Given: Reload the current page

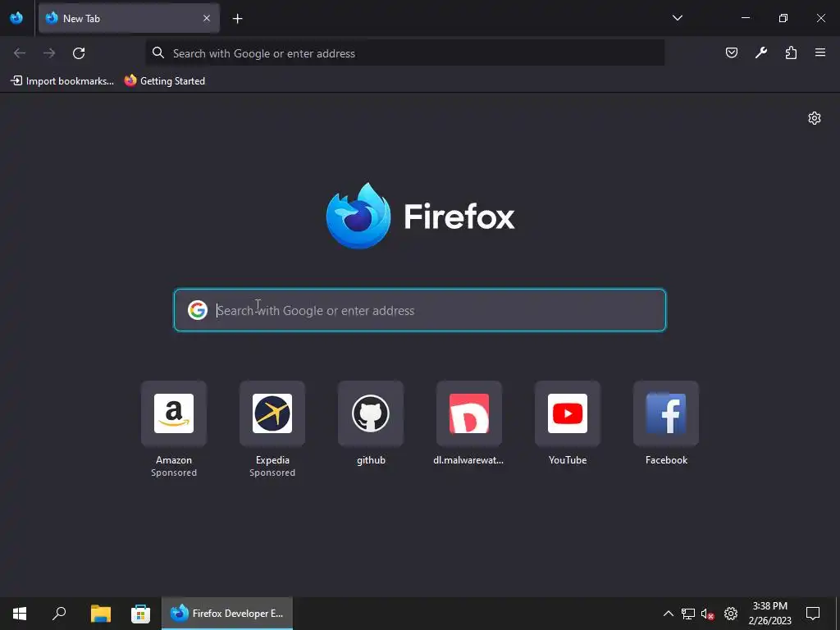Looking at the screenshot, I should (79, 53).
